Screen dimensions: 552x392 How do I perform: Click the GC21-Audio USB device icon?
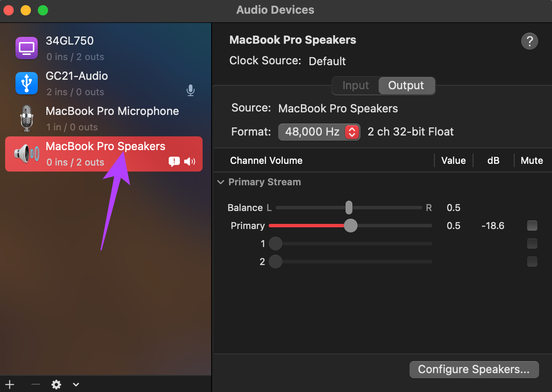pos(27,83)
